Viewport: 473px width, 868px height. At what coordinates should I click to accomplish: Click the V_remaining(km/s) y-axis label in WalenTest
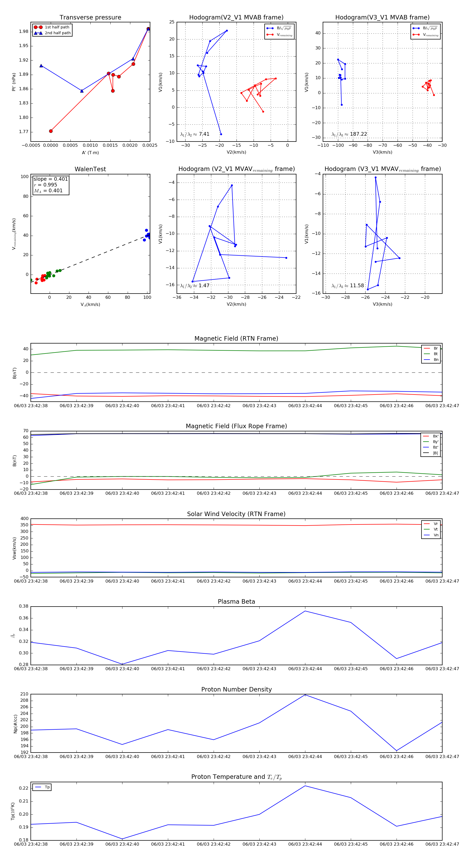14,234
